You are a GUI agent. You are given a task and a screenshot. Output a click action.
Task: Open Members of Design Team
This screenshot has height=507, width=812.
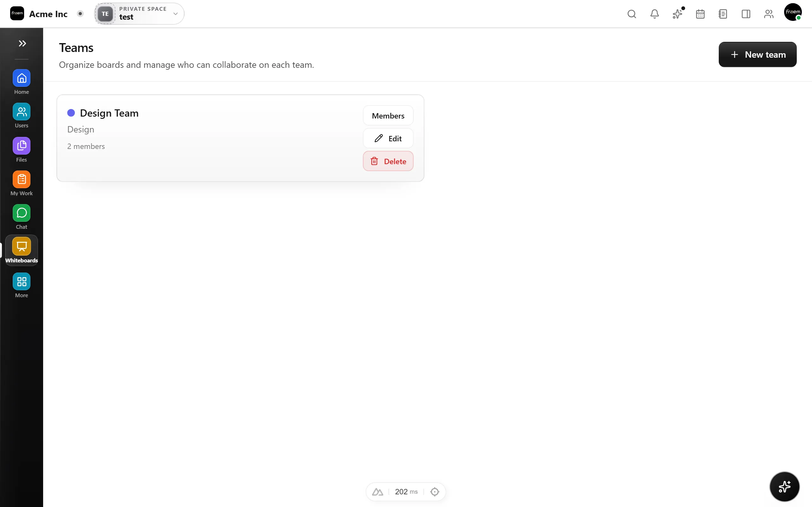(388, 116)
